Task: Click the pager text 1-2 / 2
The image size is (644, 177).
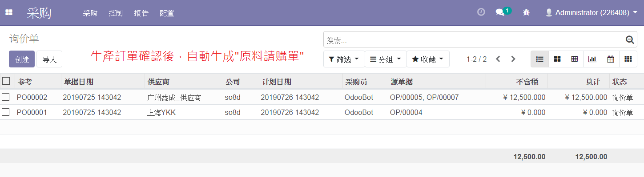Action: 476,59
